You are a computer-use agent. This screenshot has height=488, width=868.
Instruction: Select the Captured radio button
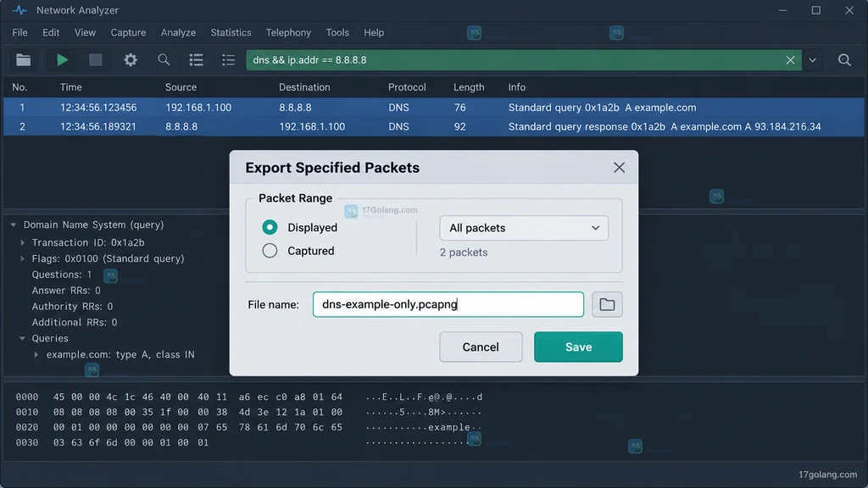pos(270,251)
